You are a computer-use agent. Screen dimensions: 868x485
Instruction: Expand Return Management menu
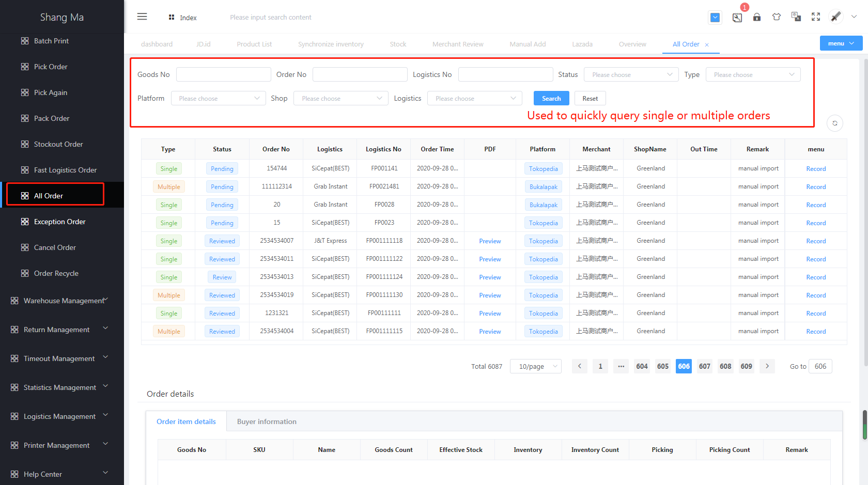pyautogui.click(x=62, y=330)
